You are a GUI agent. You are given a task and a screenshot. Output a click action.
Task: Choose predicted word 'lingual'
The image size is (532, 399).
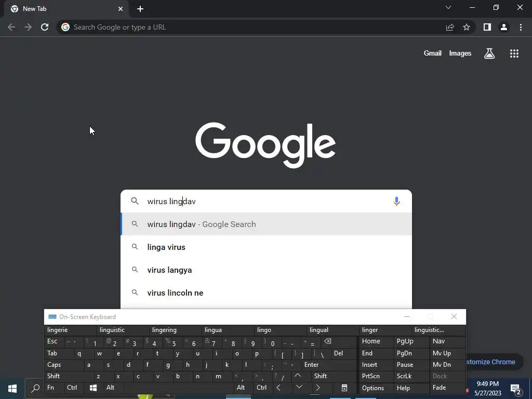coord(332,330)
